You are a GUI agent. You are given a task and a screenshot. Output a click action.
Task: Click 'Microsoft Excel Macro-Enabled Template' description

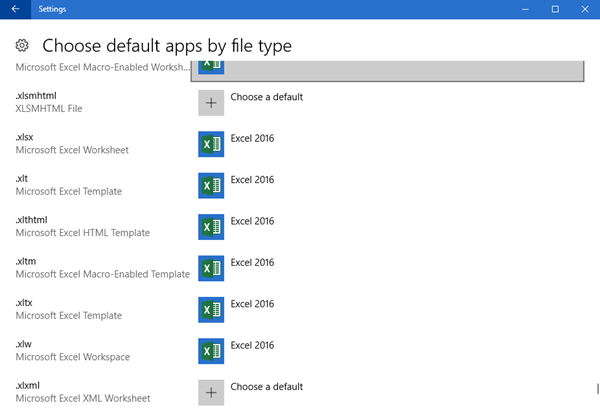(103, 274)
